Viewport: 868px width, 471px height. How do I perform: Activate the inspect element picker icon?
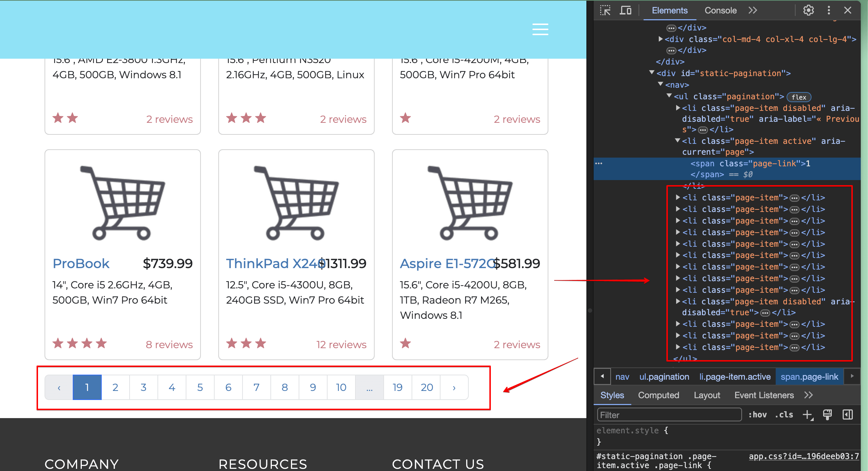tap(605, 11)
